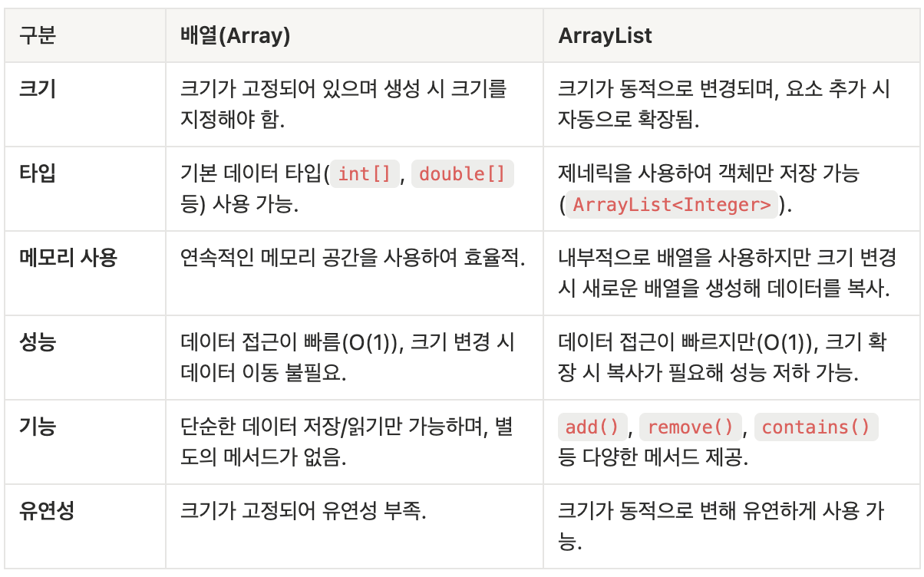Click the array cell about fixed size 크기가 고정되어 있으며

(355, 104)
